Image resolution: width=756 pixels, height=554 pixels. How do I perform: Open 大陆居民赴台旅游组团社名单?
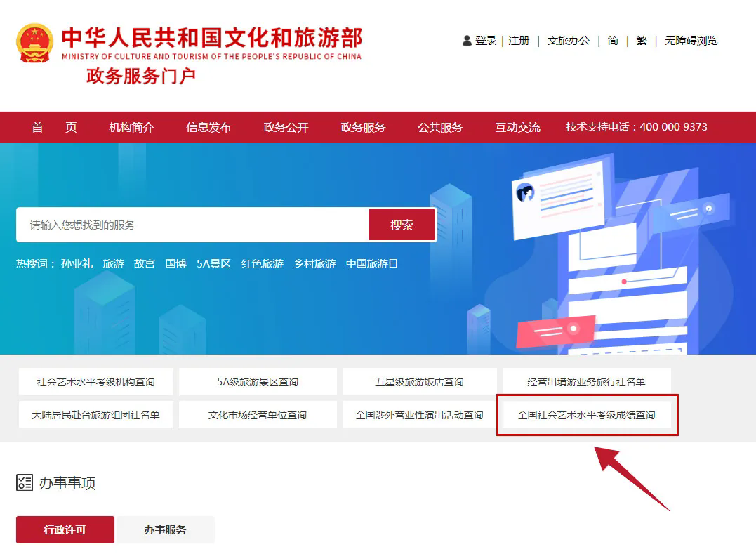96,415
